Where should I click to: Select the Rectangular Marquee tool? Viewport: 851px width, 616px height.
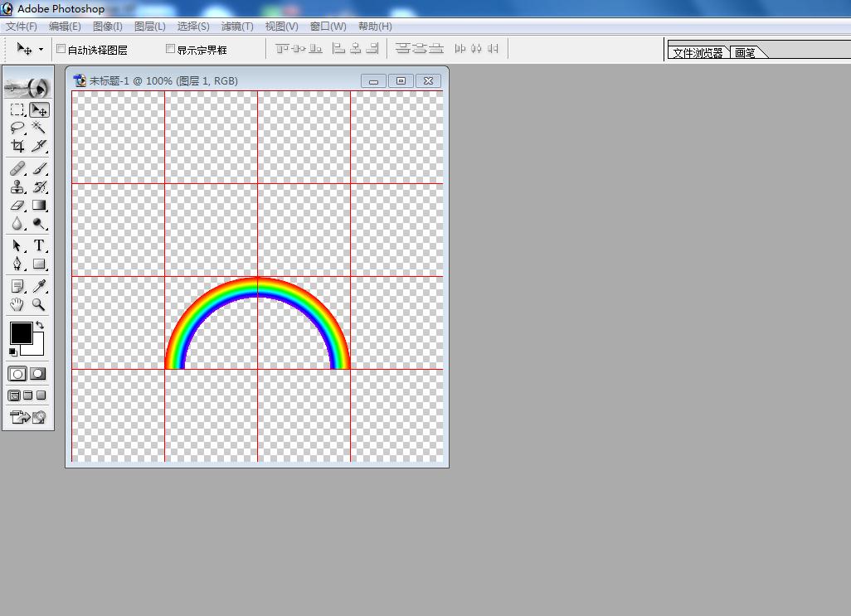click(17, 109)
